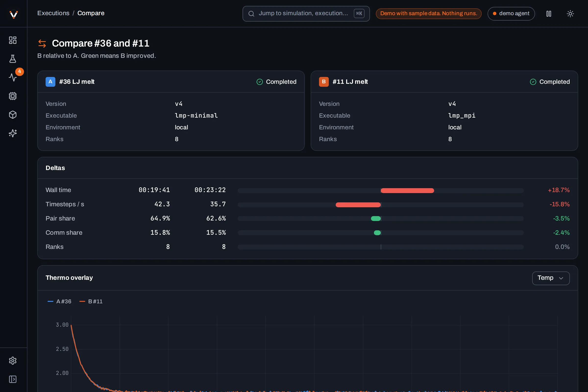Click the lmp_mpi executable value
The image size is (588, 392).
(x=462, y=115)
